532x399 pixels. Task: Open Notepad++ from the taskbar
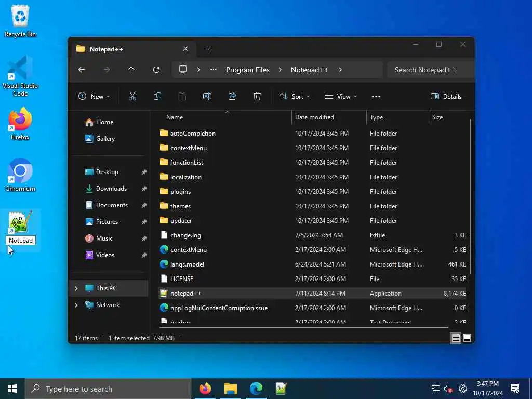[x=281, y=389]
